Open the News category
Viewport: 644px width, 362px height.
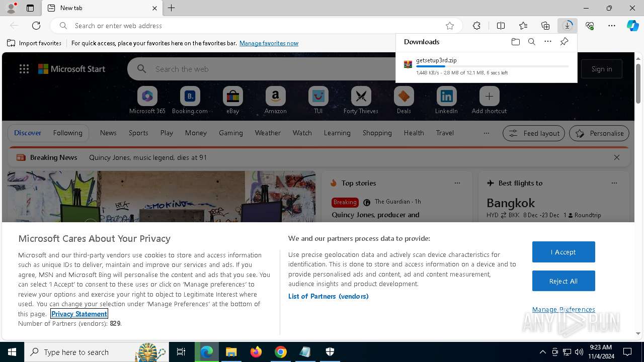108,133
